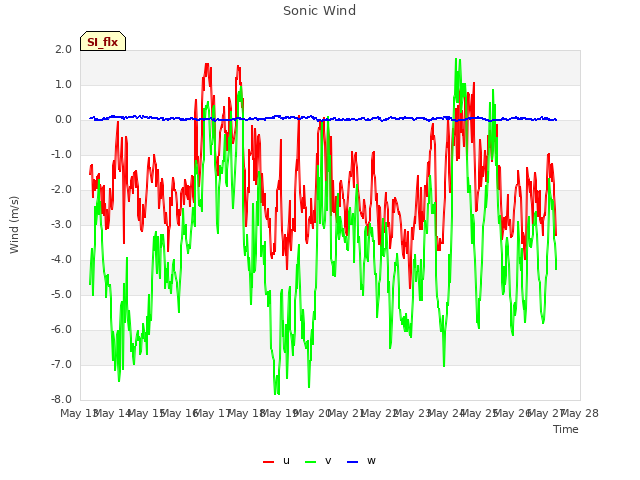Click the w legend label text
This screenshot has width=640, height=480.
(x=371, y=460)
